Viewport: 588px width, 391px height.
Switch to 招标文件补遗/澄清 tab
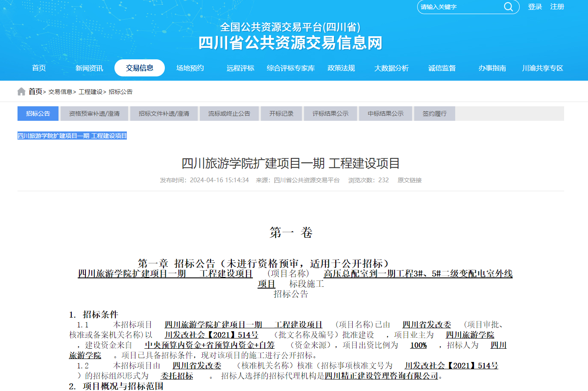(164, 114)
